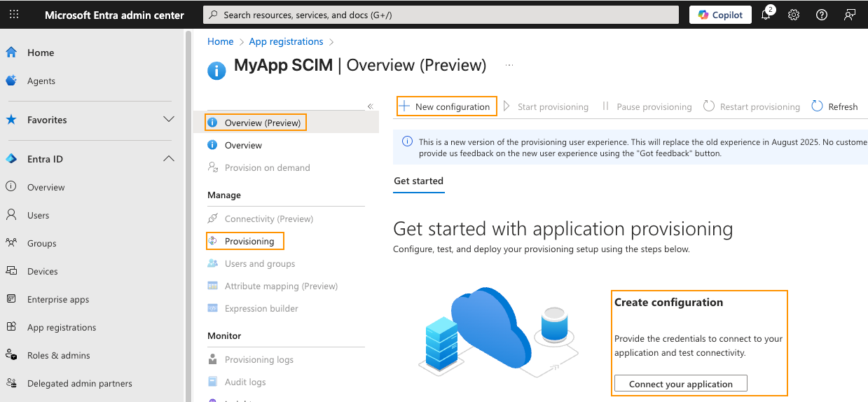Image resolution: width=868 pixels, height=402 pixels.
Task: Select Connectivity (Preview) menu item
Action: coord(269,219)
